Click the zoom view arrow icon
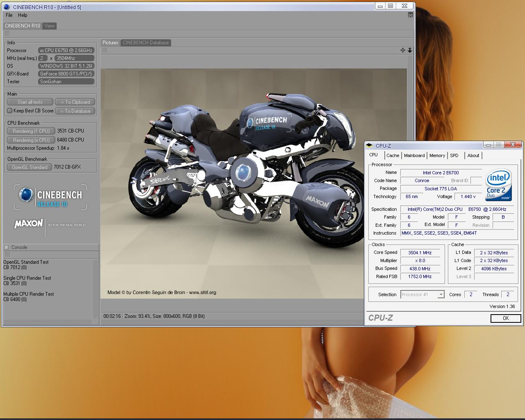 point(410,50)
